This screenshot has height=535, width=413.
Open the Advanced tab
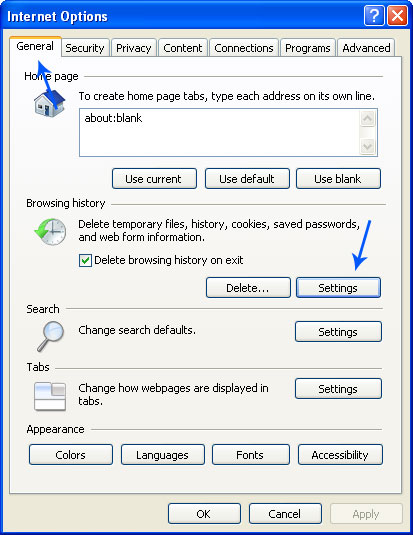(366, 48)
